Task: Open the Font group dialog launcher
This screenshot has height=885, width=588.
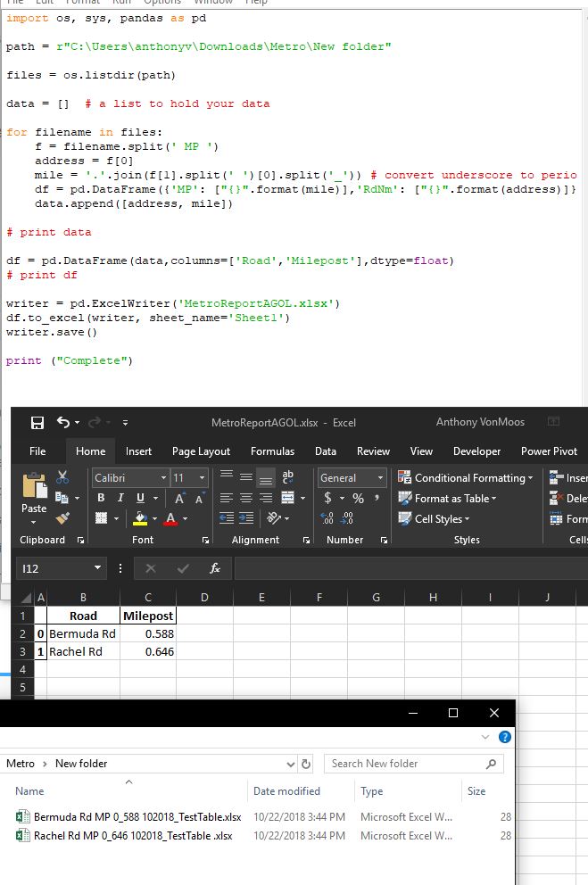Action: pyautogui.click(x=205, y=540)
